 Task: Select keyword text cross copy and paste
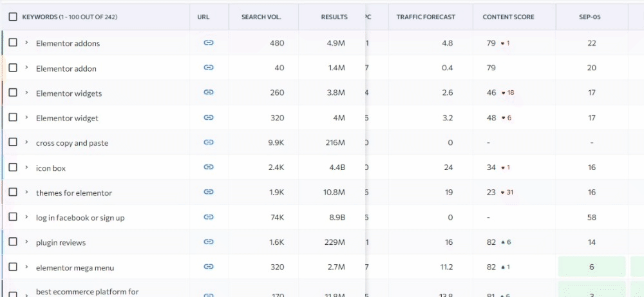pos(72,143)
